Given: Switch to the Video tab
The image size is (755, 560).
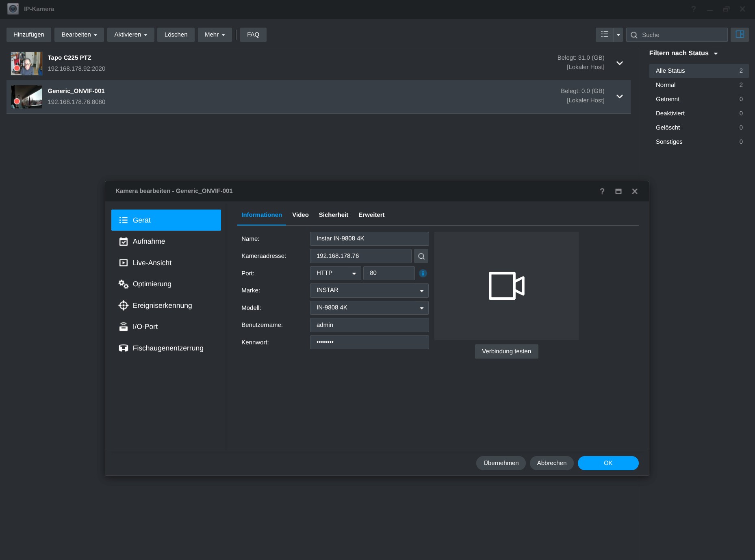Looking at the screenshot, I should click(300, 215).
